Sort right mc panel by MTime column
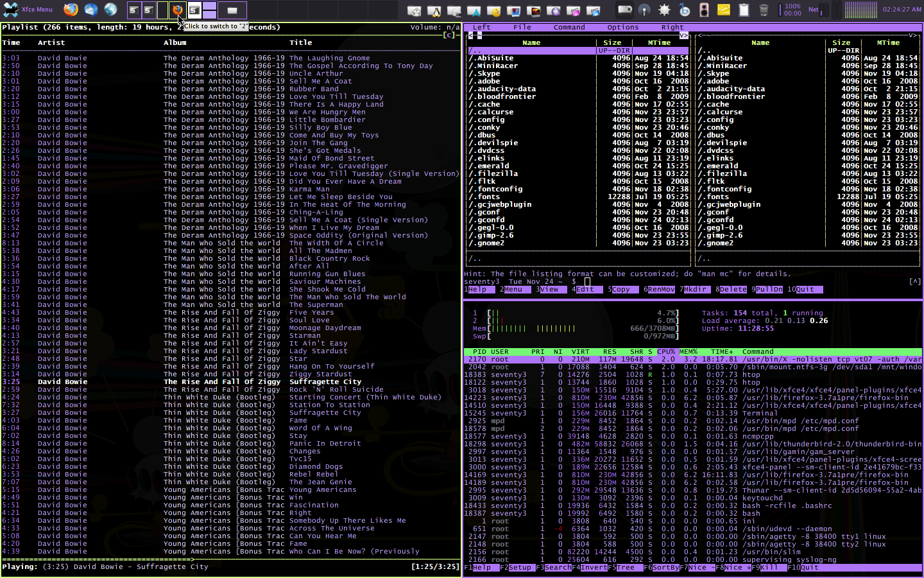This screenshot has height=578, width=924. point(889,43)
